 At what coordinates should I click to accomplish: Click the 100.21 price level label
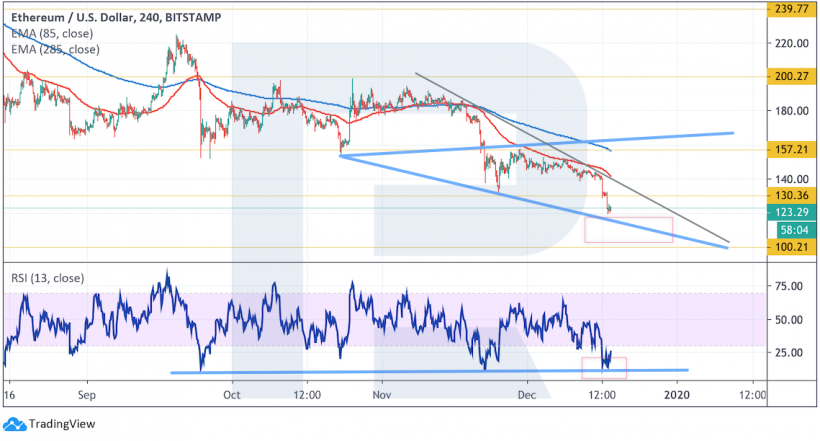[786, 247]
